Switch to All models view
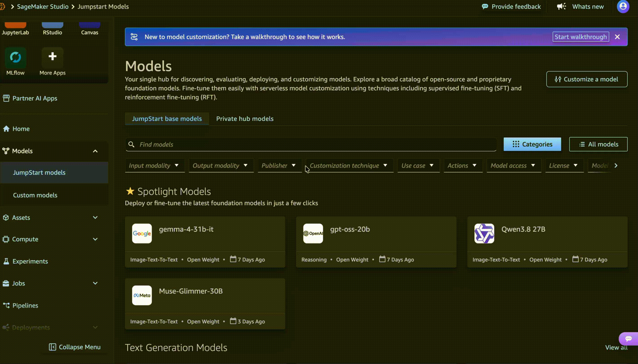638x364 pixels. pos(598,144)
